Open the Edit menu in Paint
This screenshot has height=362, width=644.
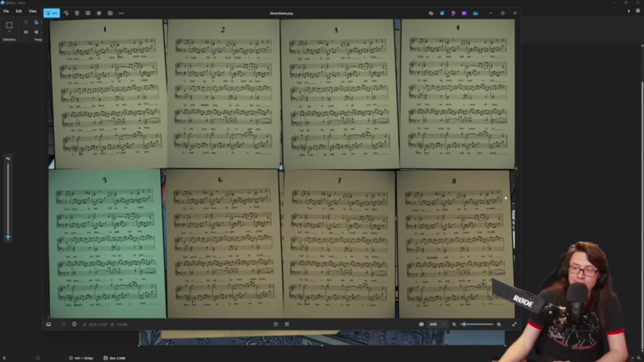point(19,11)
